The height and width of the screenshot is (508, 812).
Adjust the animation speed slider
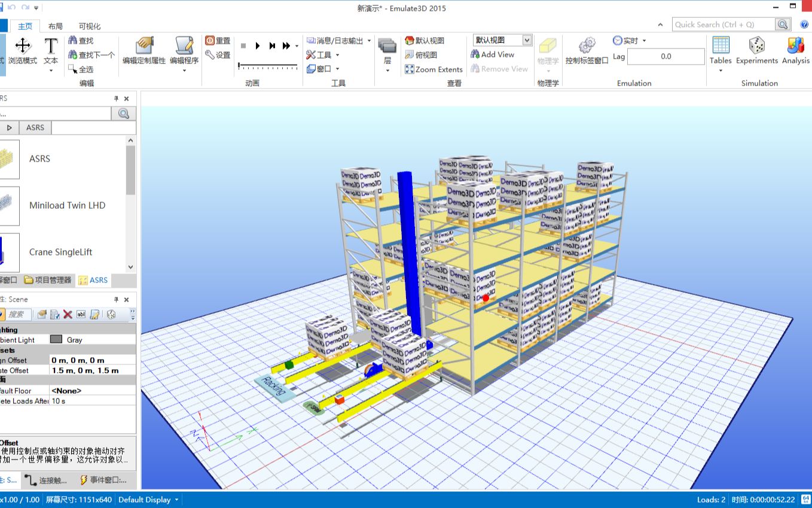click(268, 65)
